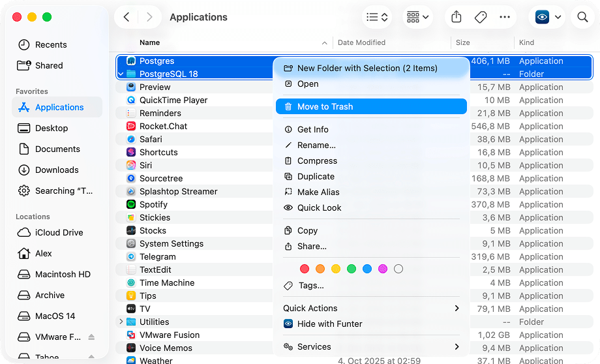Click the back navigation arrow
600x364 pixels.
127,18
